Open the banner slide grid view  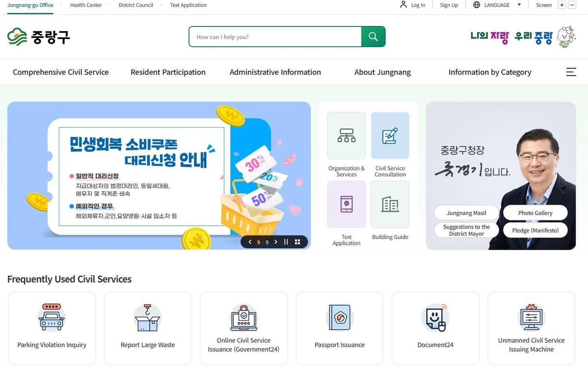coord(297,241)
